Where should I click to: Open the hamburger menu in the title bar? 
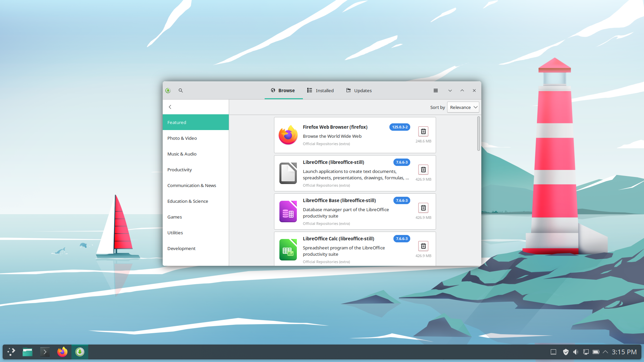(436, 90)
